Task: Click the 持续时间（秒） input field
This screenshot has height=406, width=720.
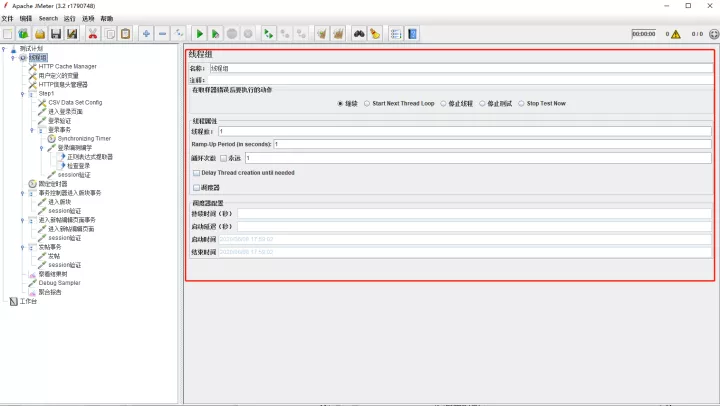Action: 474,214
